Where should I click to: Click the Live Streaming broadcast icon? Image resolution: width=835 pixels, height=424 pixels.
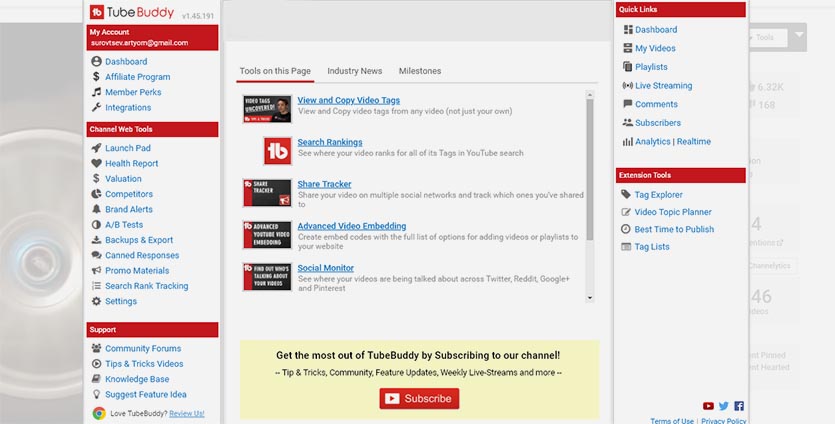click(x=628, y=85)
